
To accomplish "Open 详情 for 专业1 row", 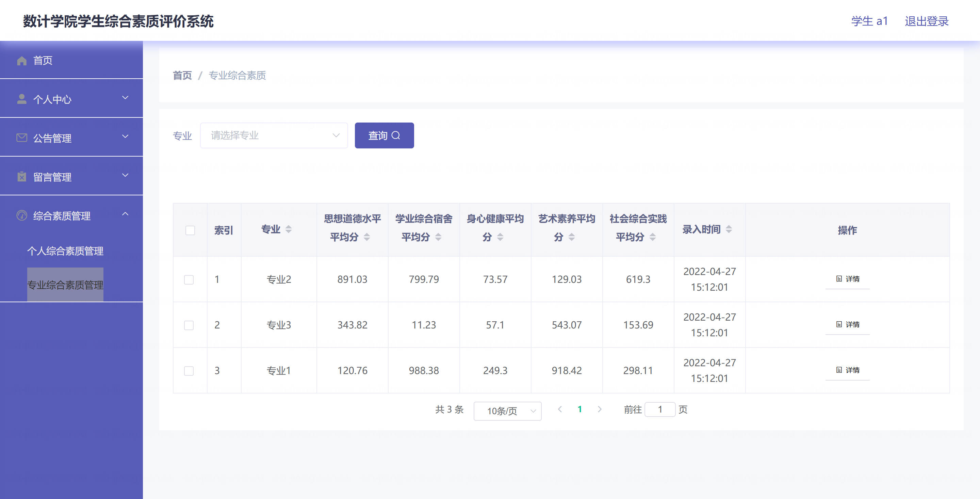I will coord(848,370).
